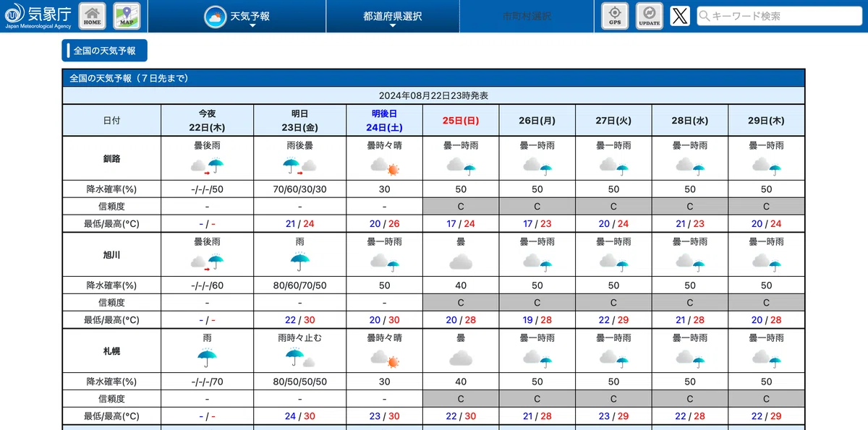
Task: Click 札幌 precipitation value -/-/-/70
Action: [207, 382]
